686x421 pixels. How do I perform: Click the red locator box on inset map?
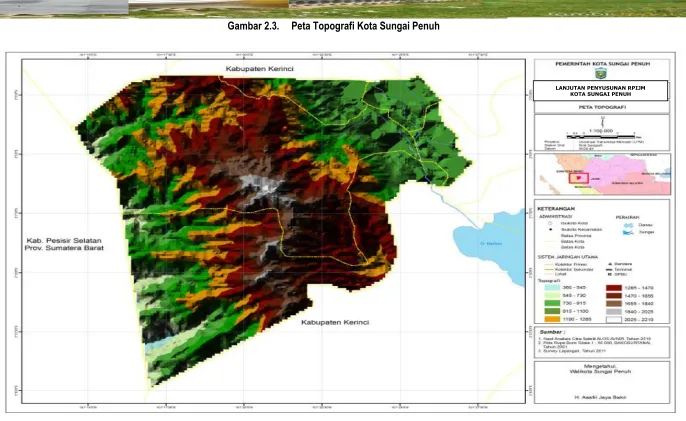578,178
